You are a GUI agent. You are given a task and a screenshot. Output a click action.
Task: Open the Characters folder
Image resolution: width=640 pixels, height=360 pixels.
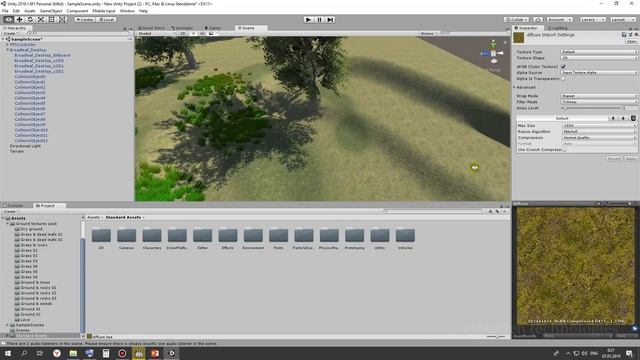pos(152,239)
